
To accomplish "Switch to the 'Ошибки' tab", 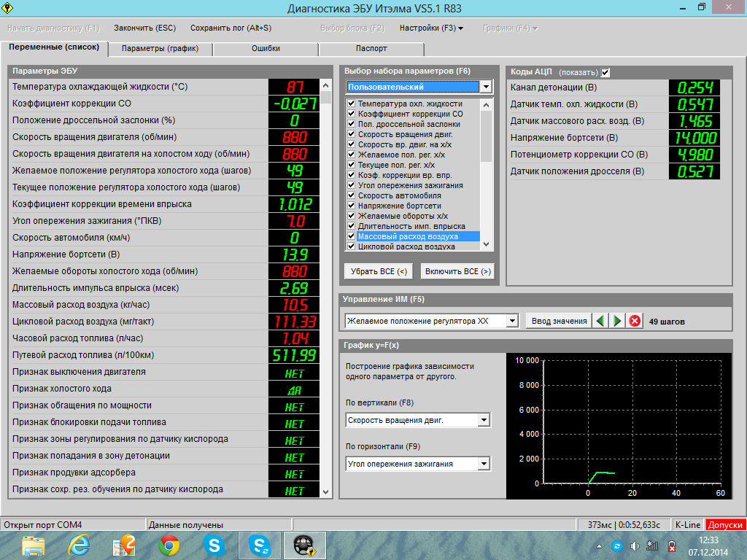I will 266,49.
